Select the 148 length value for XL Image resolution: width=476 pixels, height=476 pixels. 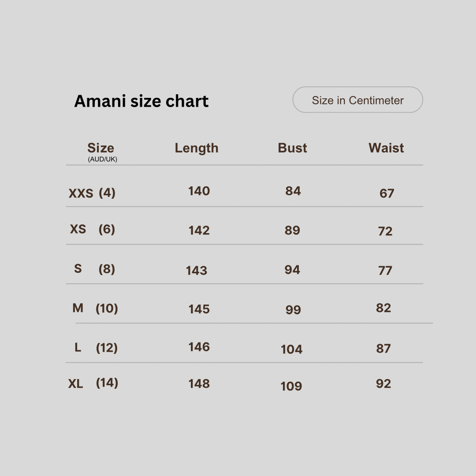(199, 384)
